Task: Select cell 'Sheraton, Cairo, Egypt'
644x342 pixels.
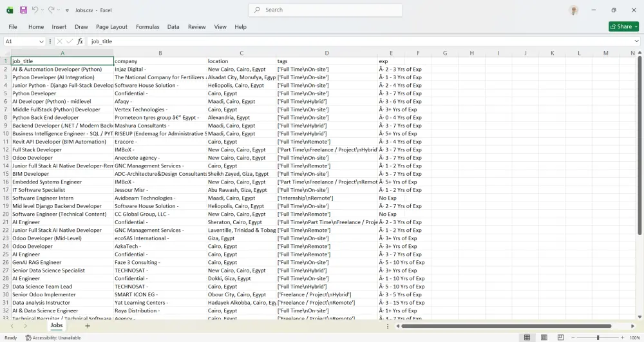Action: 241,222
